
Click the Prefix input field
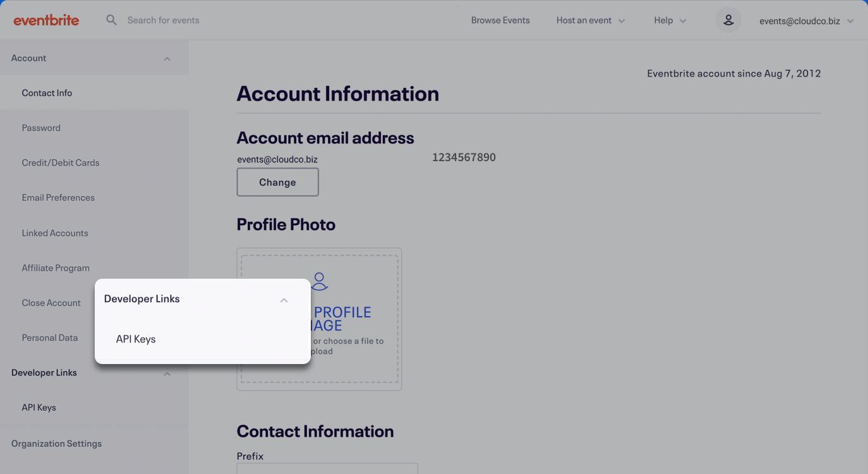tap(327, 469)
